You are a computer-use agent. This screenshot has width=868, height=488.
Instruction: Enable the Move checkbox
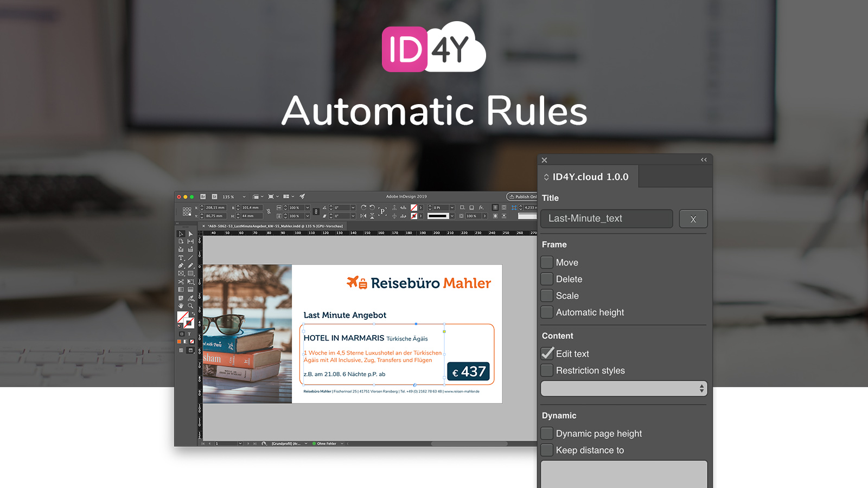pos(547,262)
